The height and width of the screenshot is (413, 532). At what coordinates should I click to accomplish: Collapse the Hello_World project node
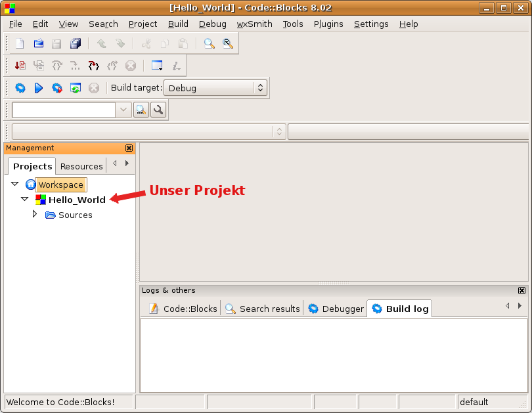click(x=24, y=200)
